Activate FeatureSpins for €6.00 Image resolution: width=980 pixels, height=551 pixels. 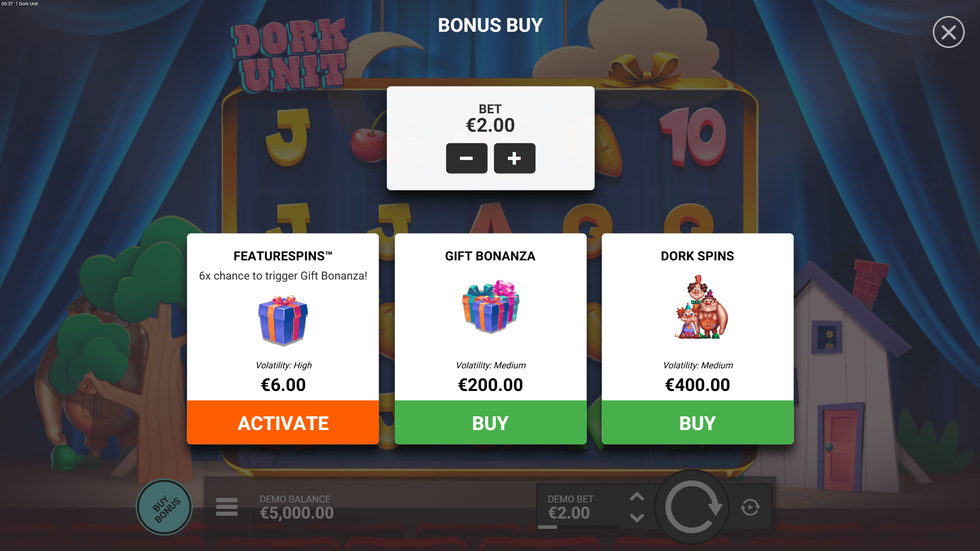pyautogui.click(x=283, y=422)
